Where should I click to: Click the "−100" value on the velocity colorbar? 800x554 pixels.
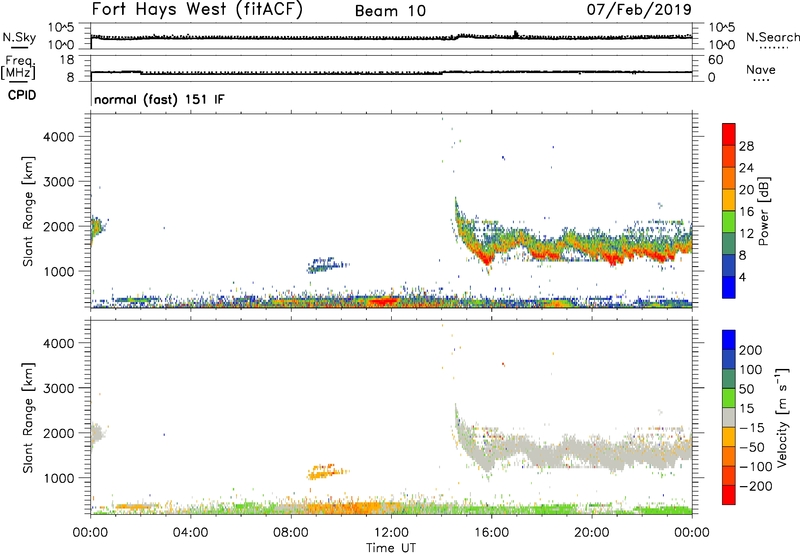click(x=756, y=466)
